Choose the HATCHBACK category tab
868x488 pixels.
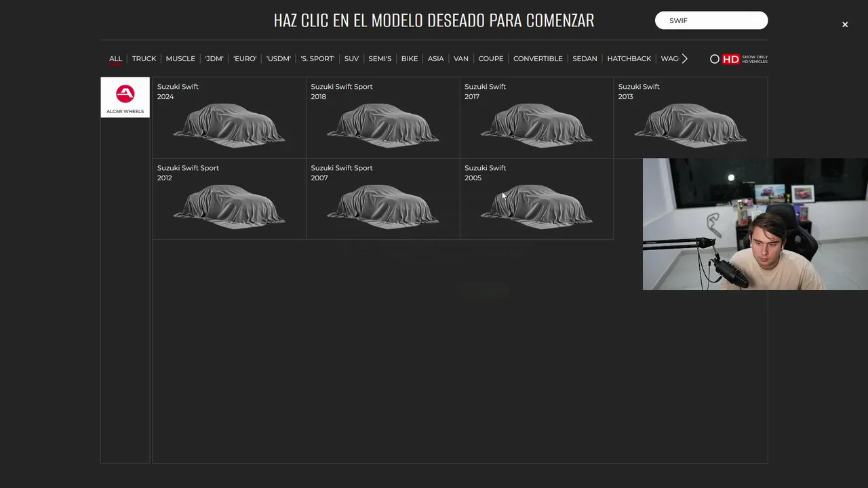click(629, 59)
